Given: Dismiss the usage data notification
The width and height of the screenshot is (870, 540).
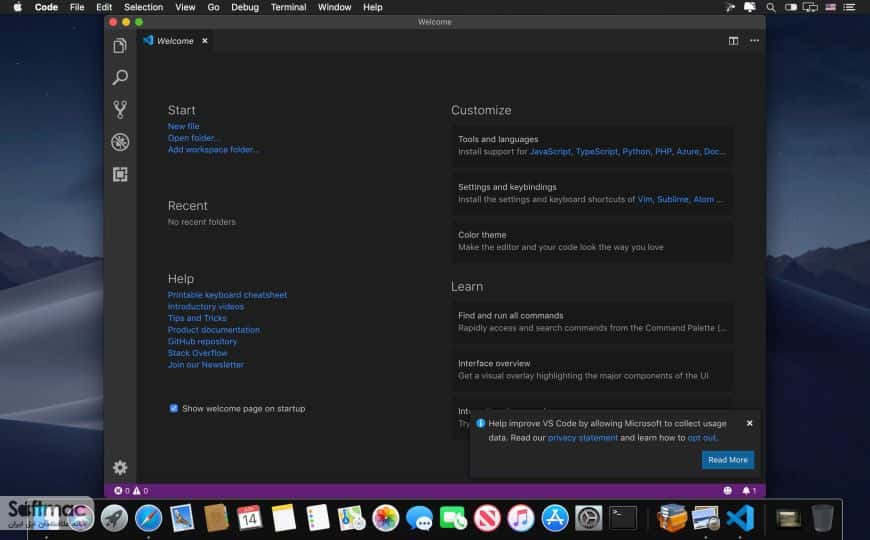Looking at the screenshot, I should 750,423.
